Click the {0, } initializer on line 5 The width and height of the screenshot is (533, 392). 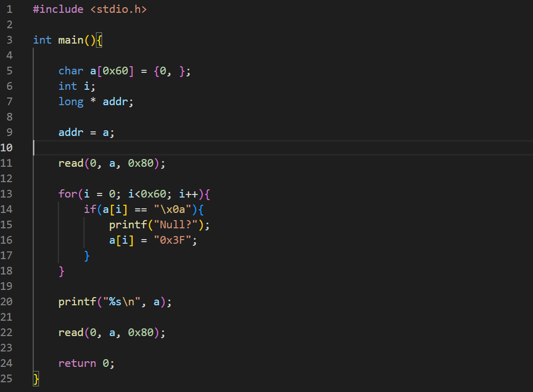point(169,71)
